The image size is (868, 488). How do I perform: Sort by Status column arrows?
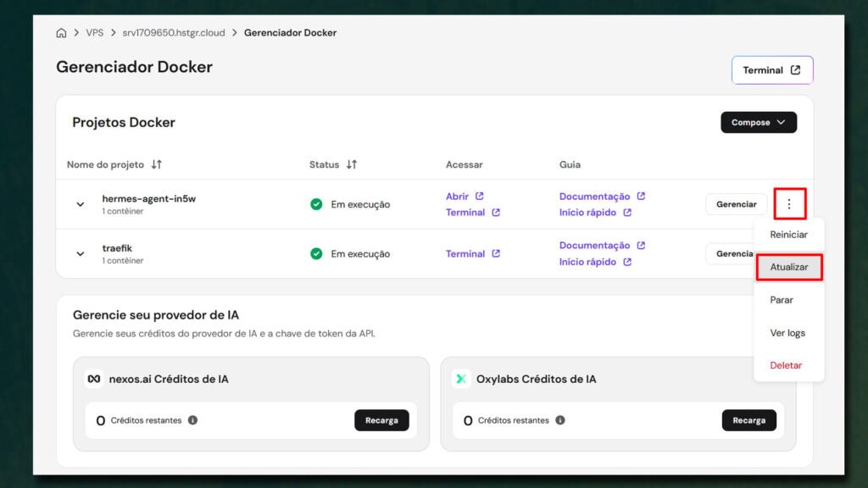[x=352, y=164]
